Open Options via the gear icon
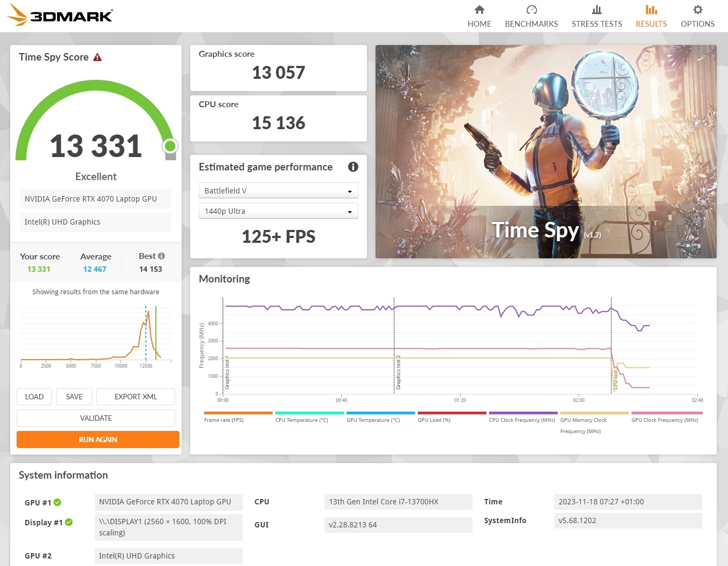This screenshot has height=566, width=728. pos(697,10)
